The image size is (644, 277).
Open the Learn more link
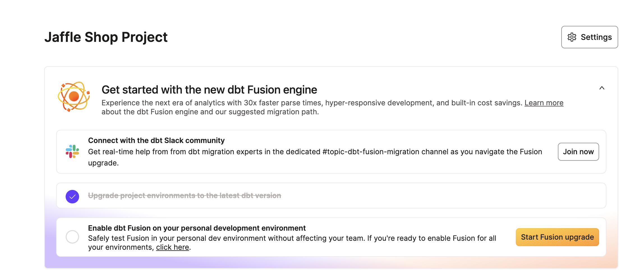click(544, 103)
